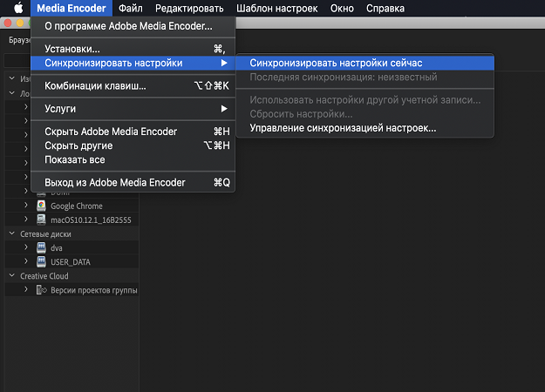The height and width of the screenshot is (392, 545).
Task: Open Комбинации клавиш menu entry
Action: click(x=95, y=86)
